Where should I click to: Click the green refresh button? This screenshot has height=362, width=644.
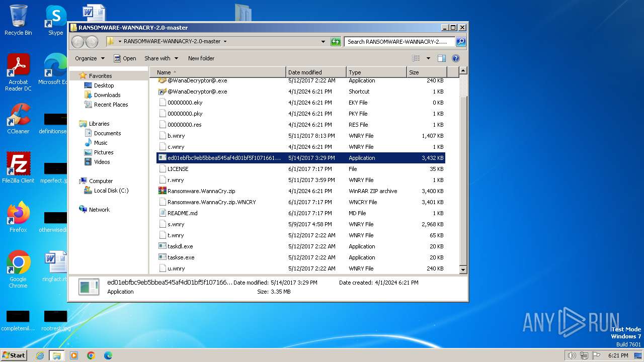[x=336, y=42]
